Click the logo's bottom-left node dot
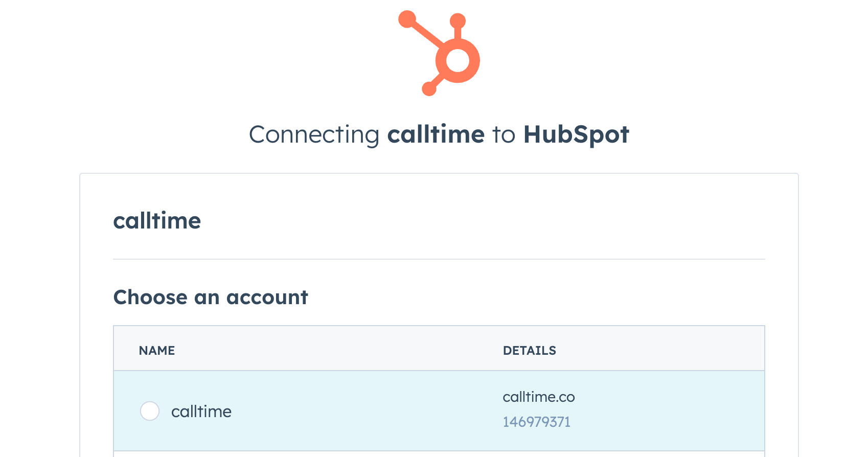The width and height of the screenshot is (868, 457). [x=429, y=88]
